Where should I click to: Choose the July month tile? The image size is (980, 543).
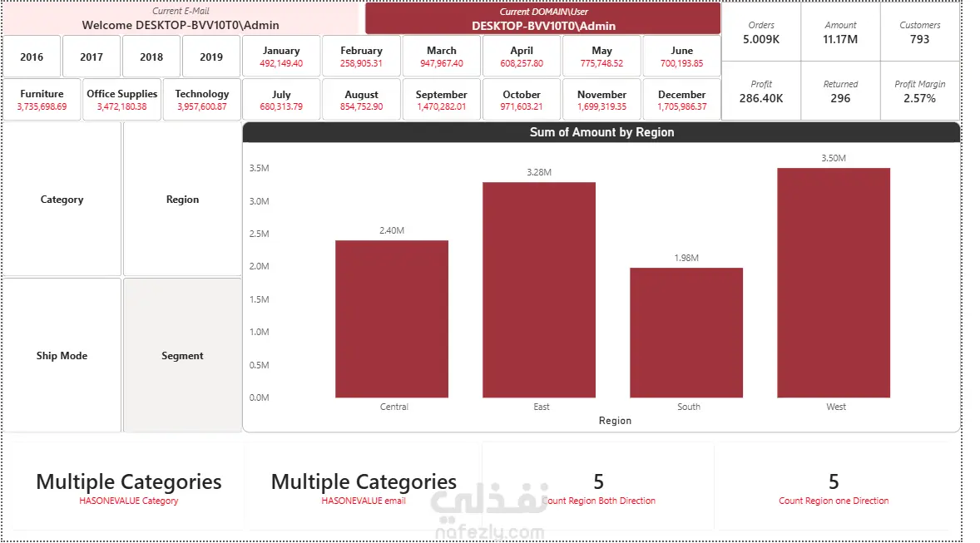coord(281,99)
